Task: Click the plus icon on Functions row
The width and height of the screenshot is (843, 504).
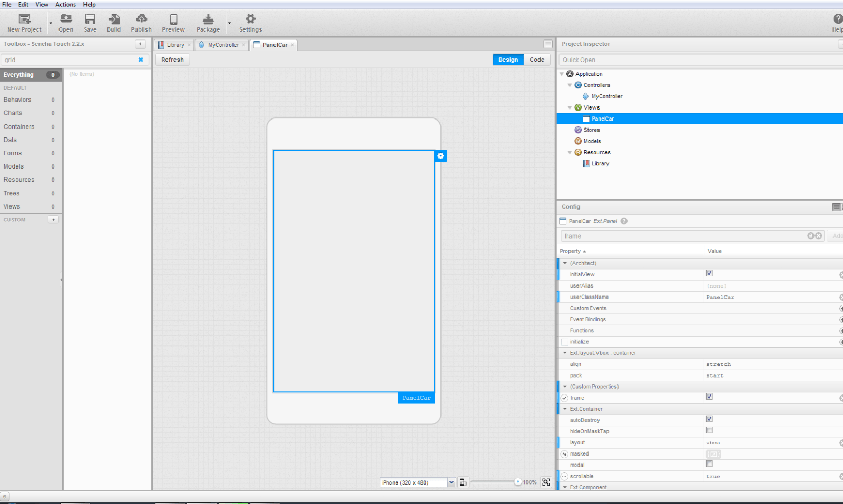Action: (841, 331)
